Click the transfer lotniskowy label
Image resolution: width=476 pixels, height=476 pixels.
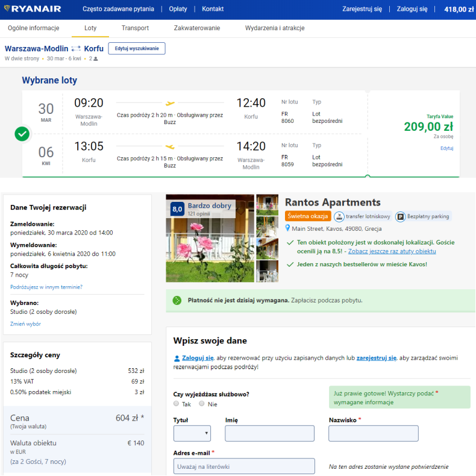click(x=368, y=216)
